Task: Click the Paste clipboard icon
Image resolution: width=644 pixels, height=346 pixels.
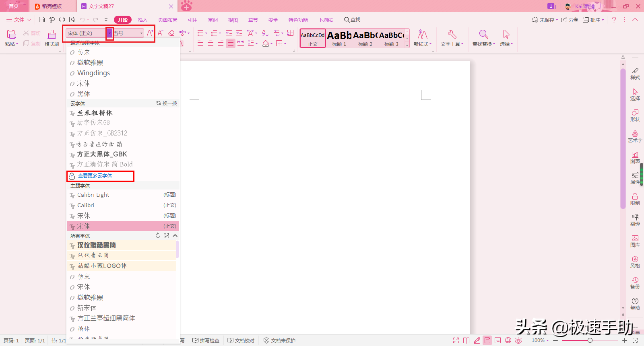Action: coord(12,34)
